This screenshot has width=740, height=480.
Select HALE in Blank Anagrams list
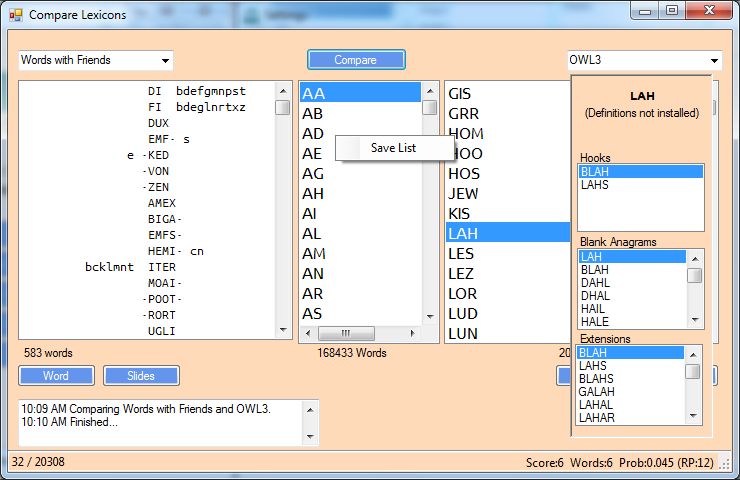coord(632,322)
